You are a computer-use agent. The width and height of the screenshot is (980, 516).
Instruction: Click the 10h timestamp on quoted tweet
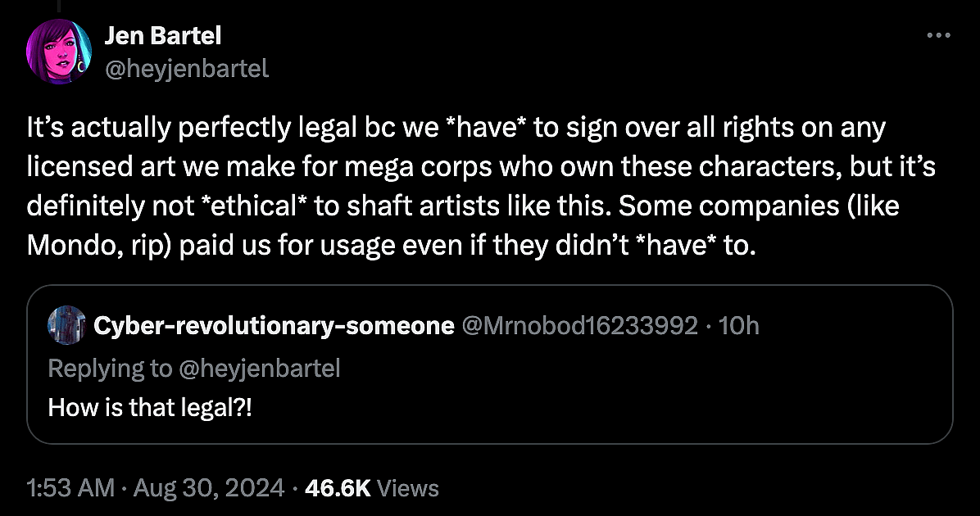pyautogui.click(x=739, y=326)
